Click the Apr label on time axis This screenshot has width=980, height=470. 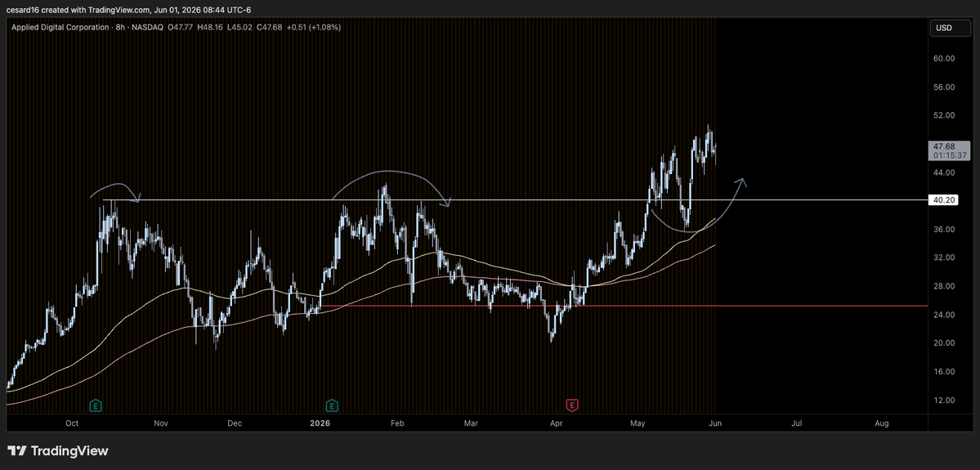click(x=556, y=423)
